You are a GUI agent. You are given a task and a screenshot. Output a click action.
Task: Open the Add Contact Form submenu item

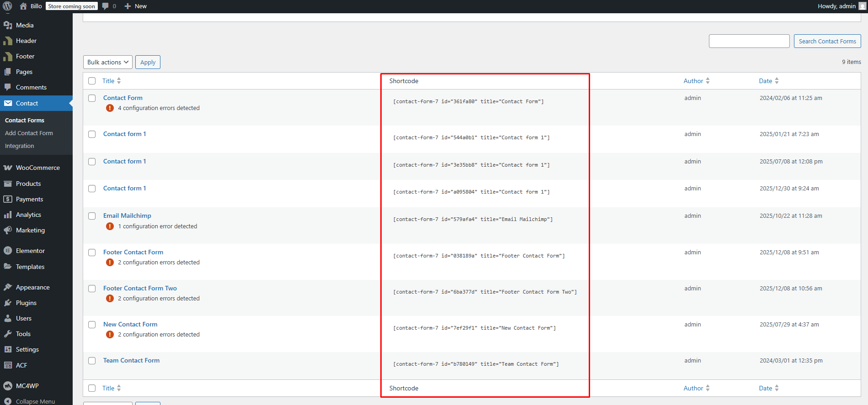pyautogui.click(x=29, y=133)
